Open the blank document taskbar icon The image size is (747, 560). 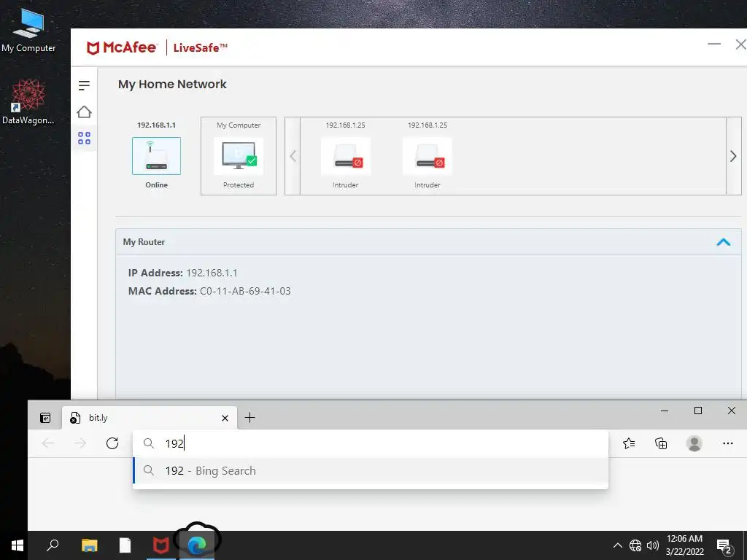coord(125,545)
